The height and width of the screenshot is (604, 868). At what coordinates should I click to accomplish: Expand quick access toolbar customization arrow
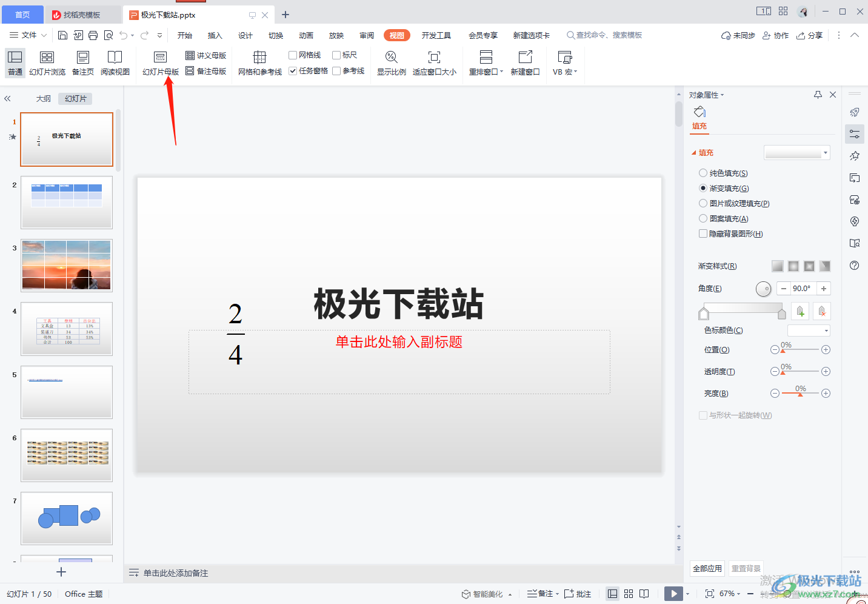point(159,35)
